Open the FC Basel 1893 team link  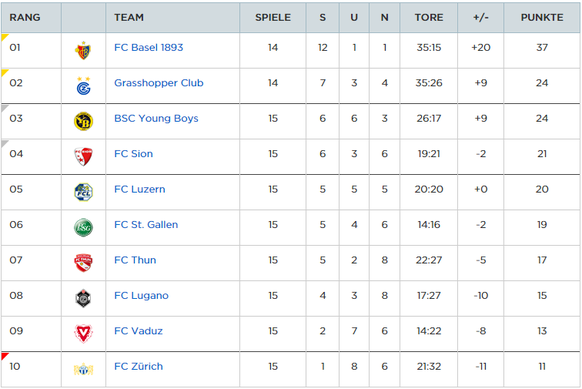pos(148,48)
